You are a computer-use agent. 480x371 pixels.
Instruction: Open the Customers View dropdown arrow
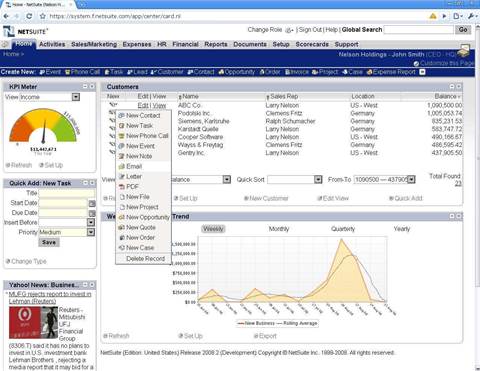point(227,179)
